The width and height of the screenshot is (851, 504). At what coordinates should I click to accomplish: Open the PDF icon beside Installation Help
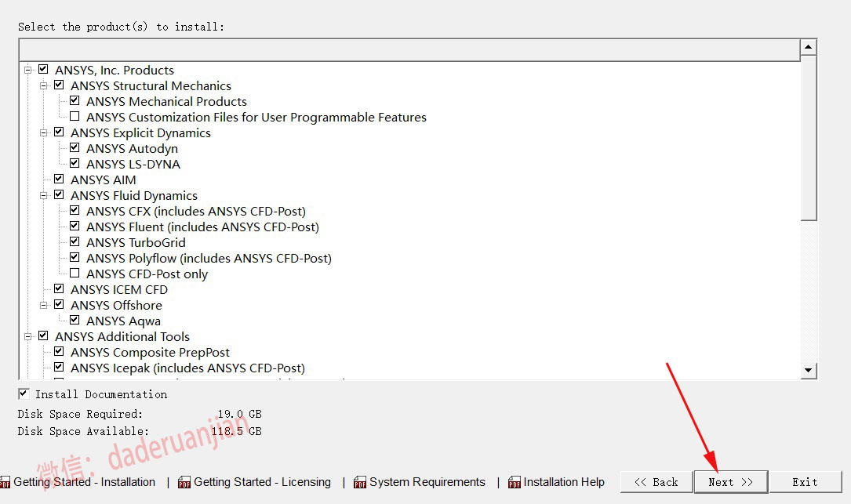coord(514,482)
